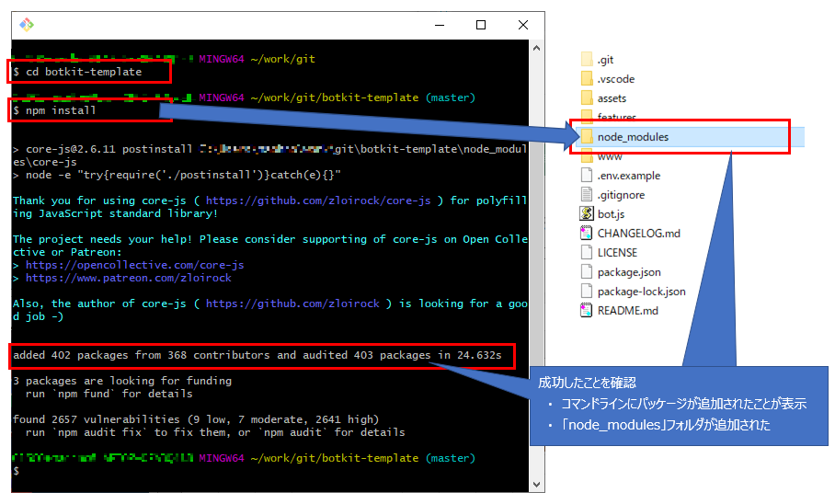Select the .vscode folder name

[x=616, y=79]
